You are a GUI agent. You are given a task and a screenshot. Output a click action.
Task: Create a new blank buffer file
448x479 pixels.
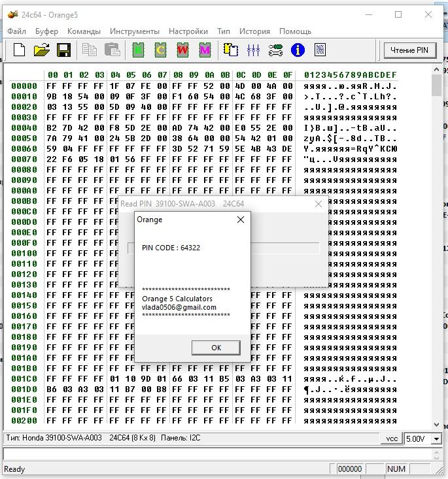pos(19,50)
